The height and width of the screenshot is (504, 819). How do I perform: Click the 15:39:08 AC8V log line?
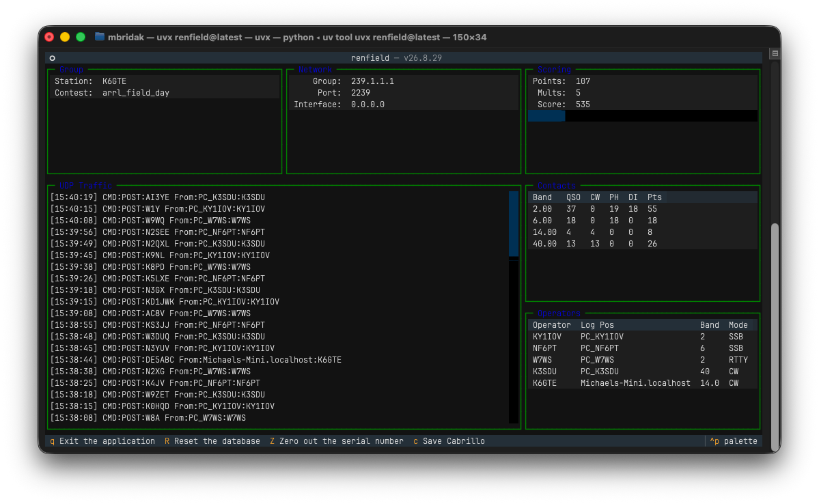(x=150, y=313)
